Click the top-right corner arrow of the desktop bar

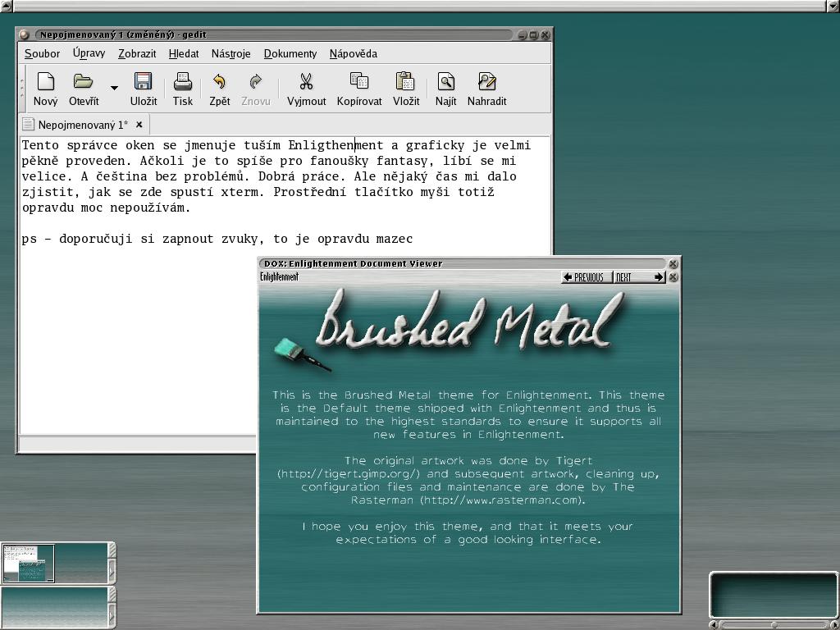(833, 6)
